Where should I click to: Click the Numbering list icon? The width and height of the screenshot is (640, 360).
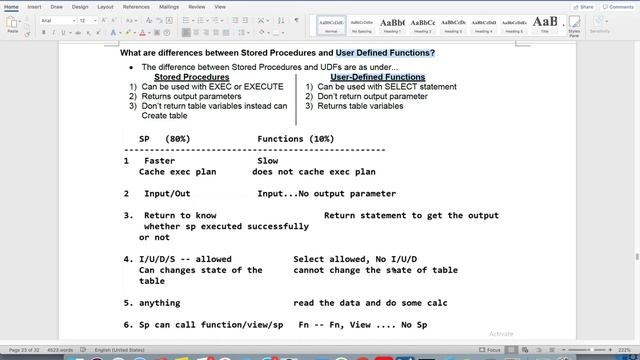200,20
